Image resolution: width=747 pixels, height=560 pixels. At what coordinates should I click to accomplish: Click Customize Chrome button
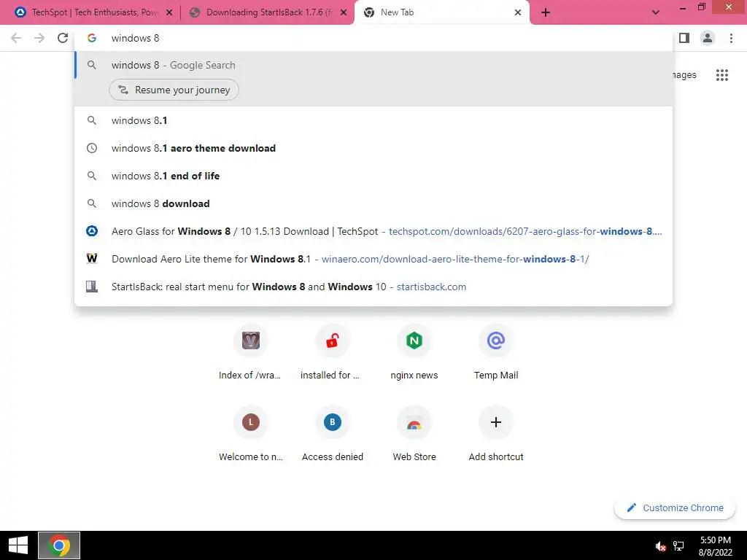tap(675, 508)
